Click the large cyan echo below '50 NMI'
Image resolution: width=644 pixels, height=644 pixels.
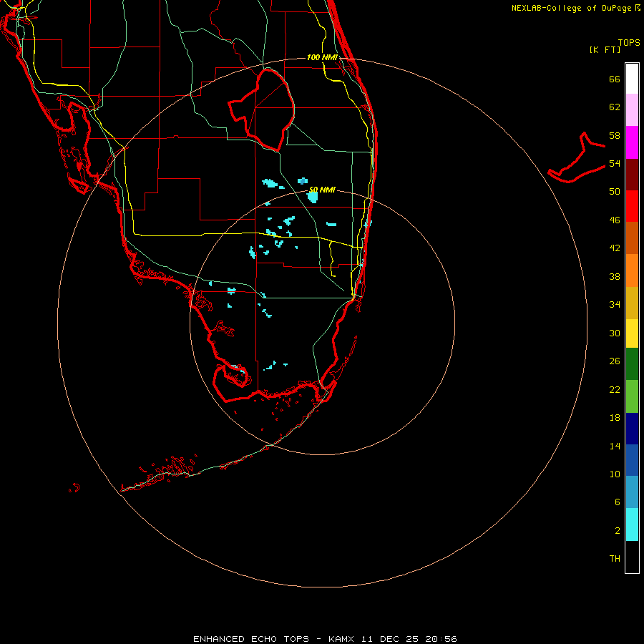tap(313, 197)
